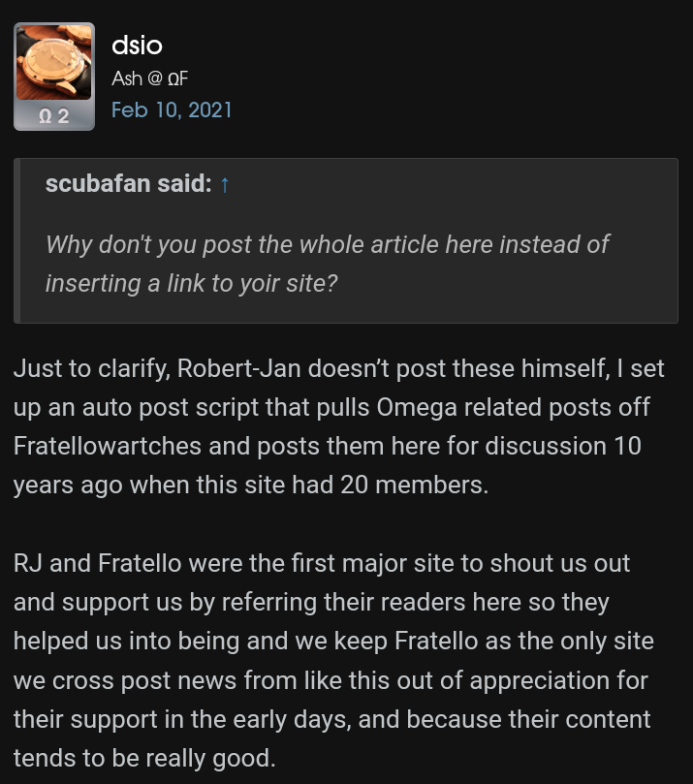Click the first paragraph of the reply text
The width and height of the screenshot is (693, 784).
click(x=339, y=426)
